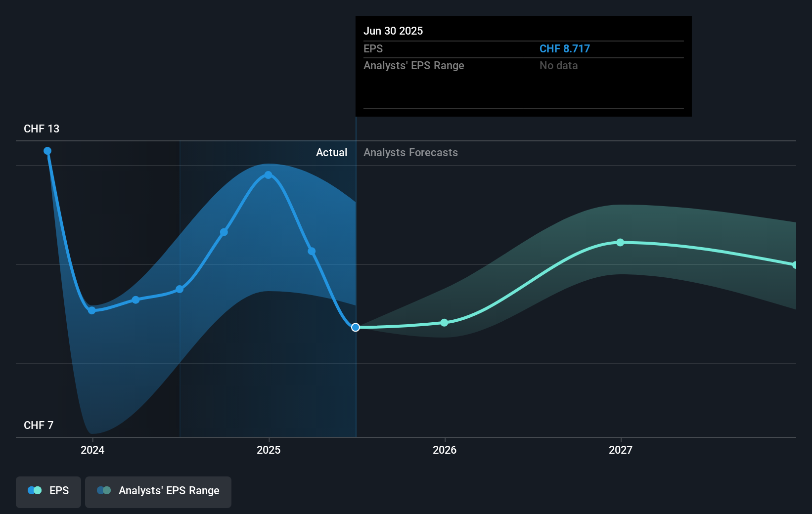Switch to the Analysts Forecasts section
The height and width of the screenshot is (514, 812).
[x=410, y=153]
